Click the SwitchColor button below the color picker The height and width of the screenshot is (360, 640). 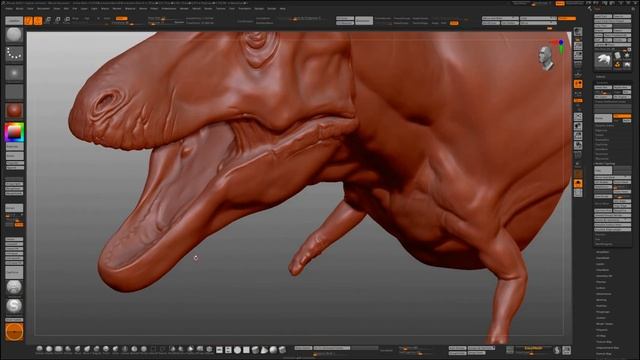point(14,146)
